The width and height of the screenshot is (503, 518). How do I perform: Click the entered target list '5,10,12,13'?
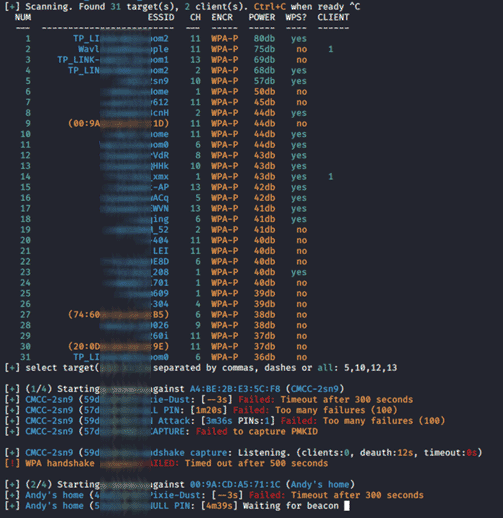click(x=371, y=368)
